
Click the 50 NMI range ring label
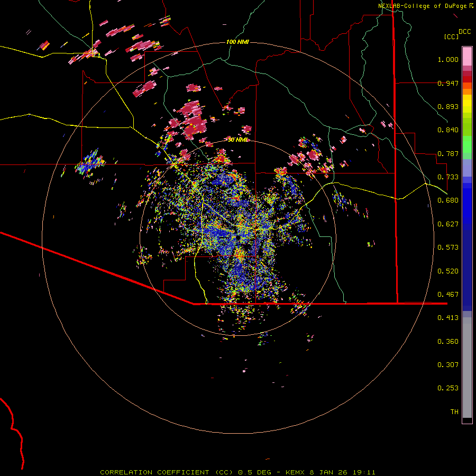pos(238,140)
